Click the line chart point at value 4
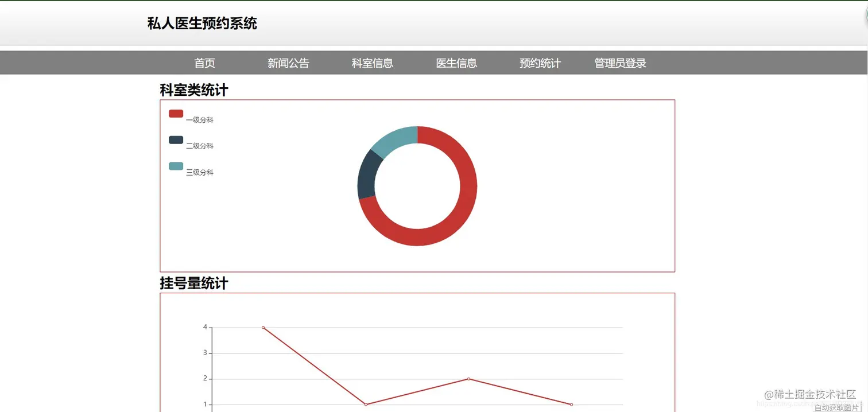 (263, 328)
